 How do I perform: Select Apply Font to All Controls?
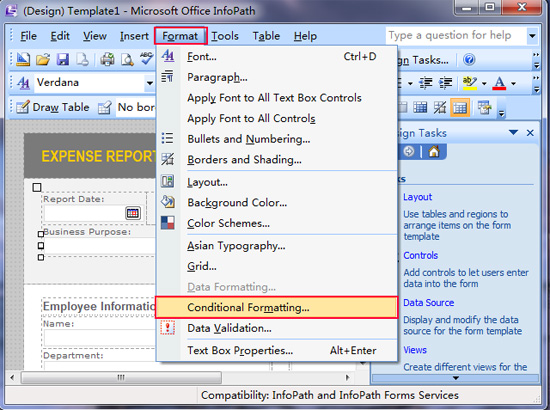(276, 119)
